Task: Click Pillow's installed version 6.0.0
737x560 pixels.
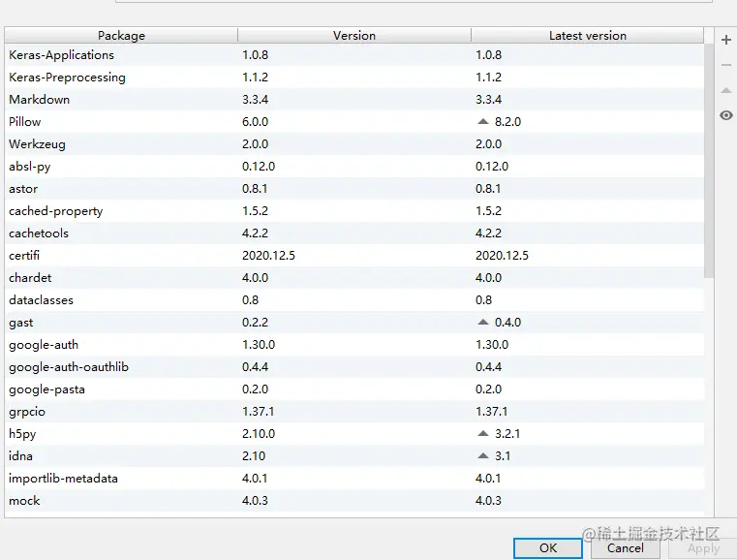Action: (256, 122)
